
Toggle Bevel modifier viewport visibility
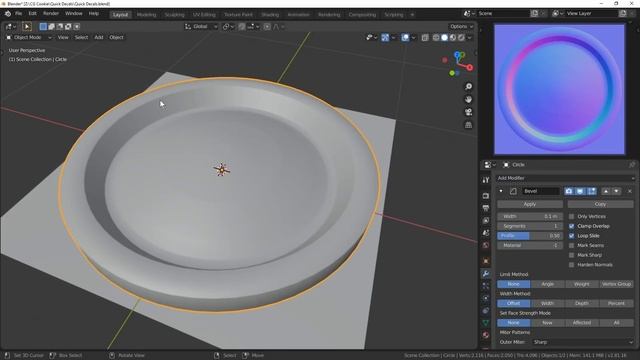click(x=580, y=191)
